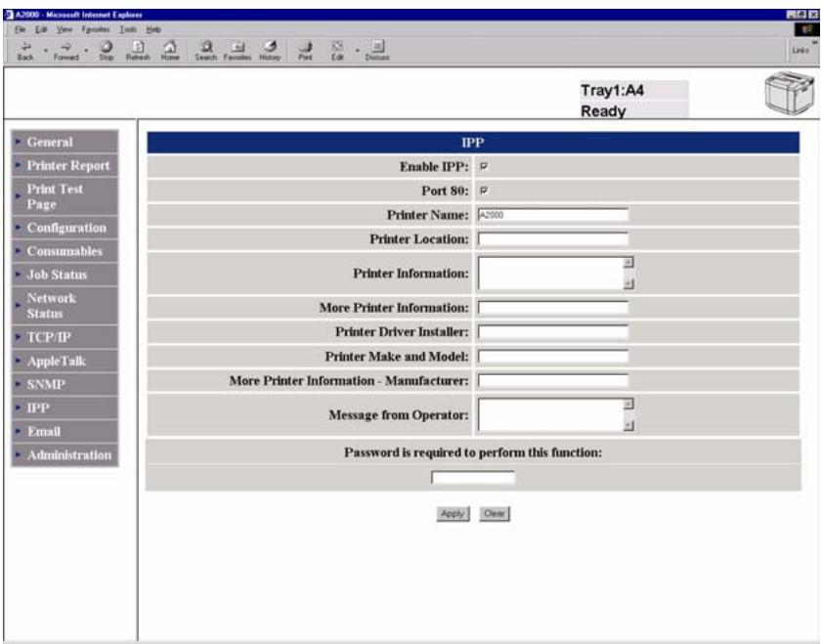The image size is (823, 644).
Task: Click the Back toolbar icon
Action: [25, 51]
